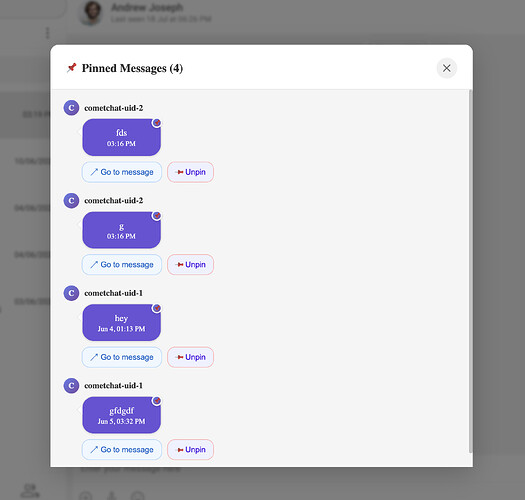This screenshot has height=500, width=525.
Task: Unpin the 'g' message
Action: (x=190, y=265)
